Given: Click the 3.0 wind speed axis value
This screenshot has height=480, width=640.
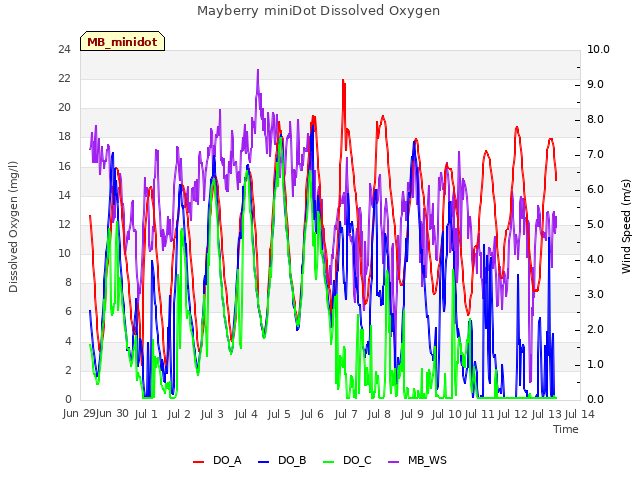Looking at the screenshot, I should [x=596, y=295].
